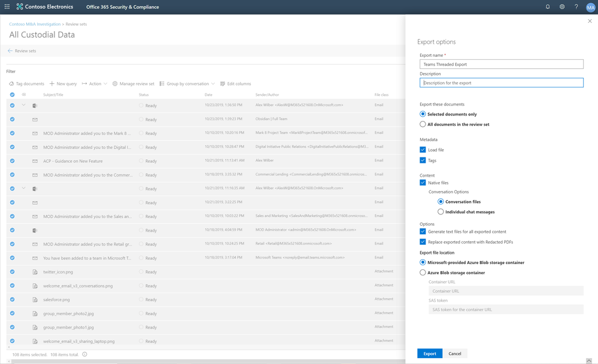Select the Azure Blob storage container option
The image size is (598, 364).
[x=423, y=272]
